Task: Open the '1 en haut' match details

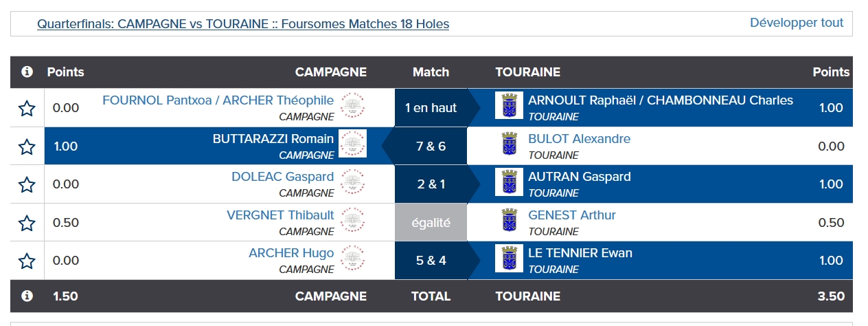Action: (431, 108)
